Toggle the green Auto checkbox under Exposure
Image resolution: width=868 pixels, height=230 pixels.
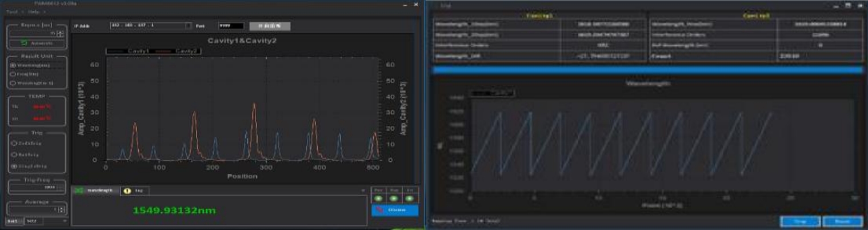[24, 43]
